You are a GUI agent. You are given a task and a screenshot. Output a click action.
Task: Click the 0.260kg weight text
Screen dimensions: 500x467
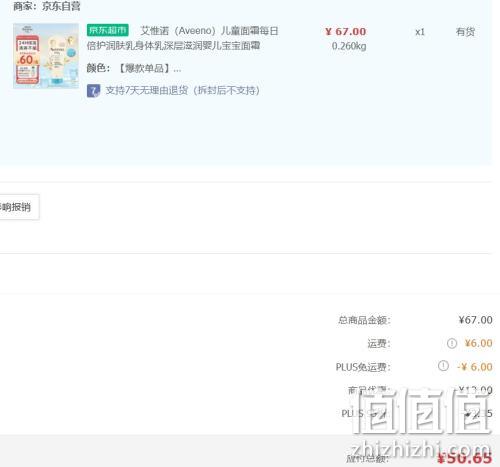click(349, 46)
